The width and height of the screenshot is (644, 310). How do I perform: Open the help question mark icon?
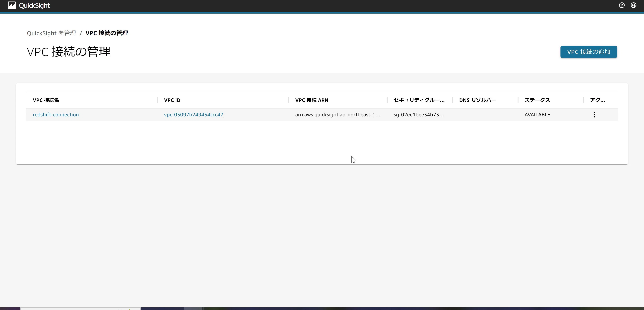[x=622, y=5]
